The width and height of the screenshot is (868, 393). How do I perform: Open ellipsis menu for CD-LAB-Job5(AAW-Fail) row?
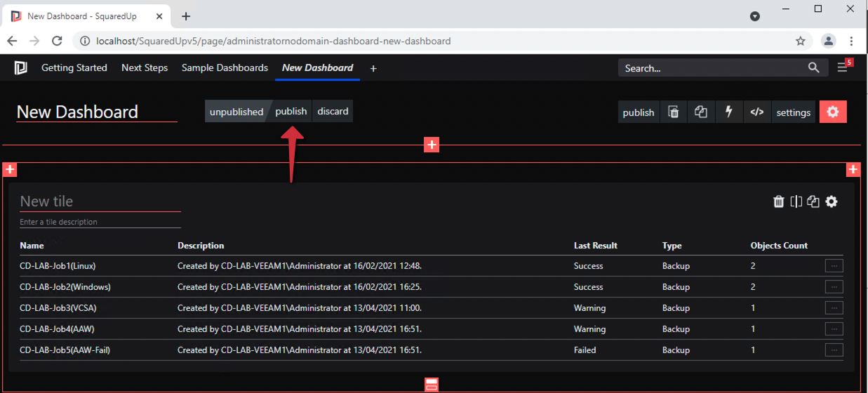coord(834,350)
